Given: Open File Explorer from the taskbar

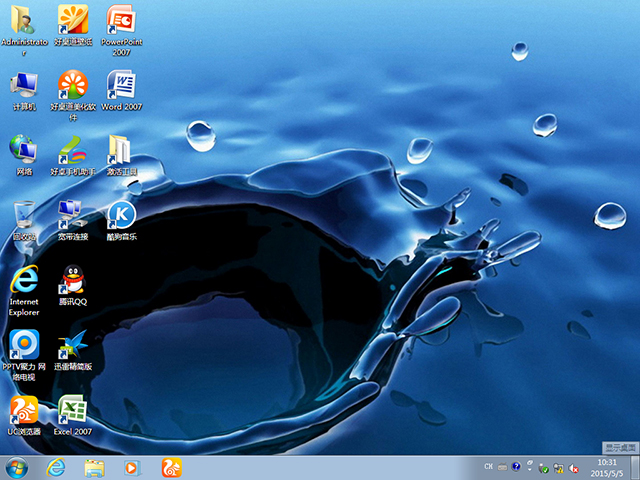Looking at the screenshot, I should click(x=95, y=467).
